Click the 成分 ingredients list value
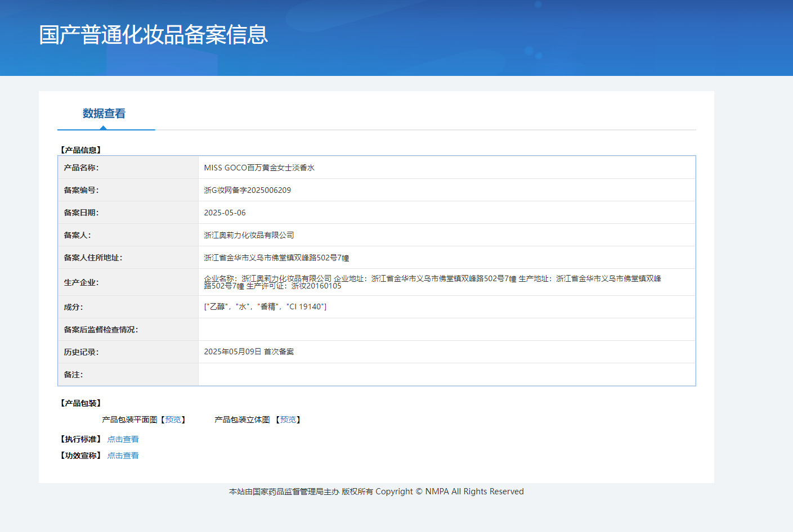Image resolution: width=793 pixels, height=532 pixels. pyautogui.click(x=265, y=306)
